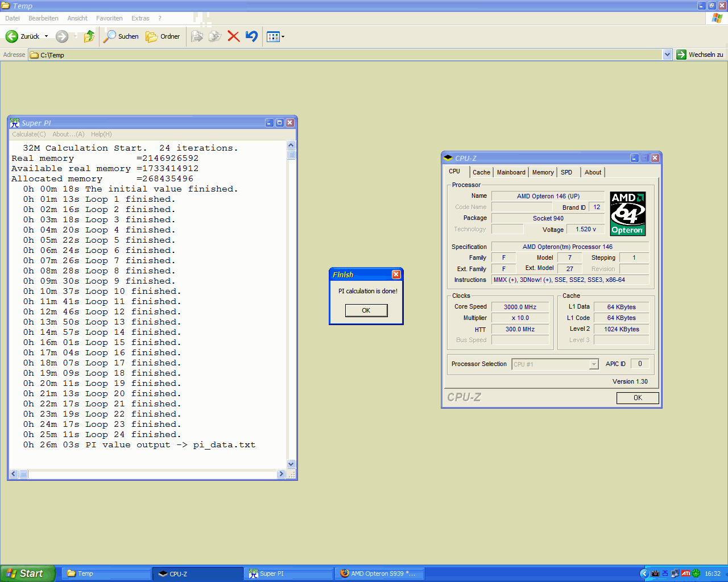Viewport: 728px width, 582px height.
Task: Switch to CPU-Z taskbar button
Action: [x=197, y=573]
